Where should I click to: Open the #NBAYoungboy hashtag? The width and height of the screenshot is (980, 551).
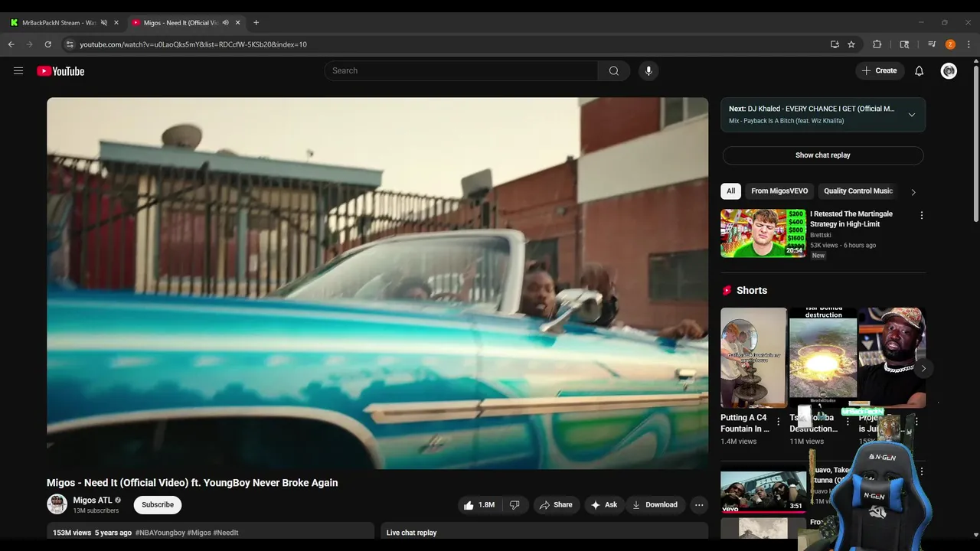point(160,533)
